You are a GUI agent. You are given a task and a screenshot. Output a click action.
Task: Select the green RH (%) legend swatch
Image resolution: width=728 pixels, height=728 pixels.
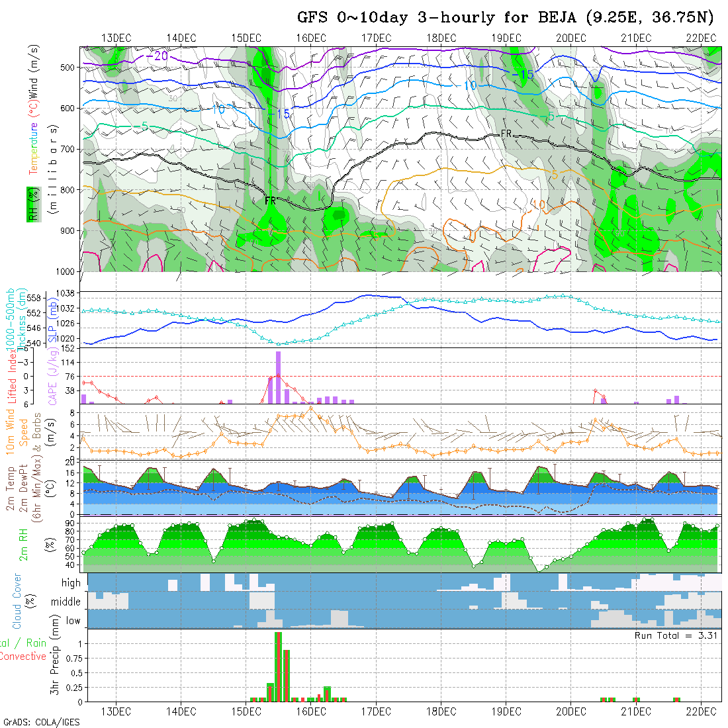pyautogui.click(x=31, y=206)
